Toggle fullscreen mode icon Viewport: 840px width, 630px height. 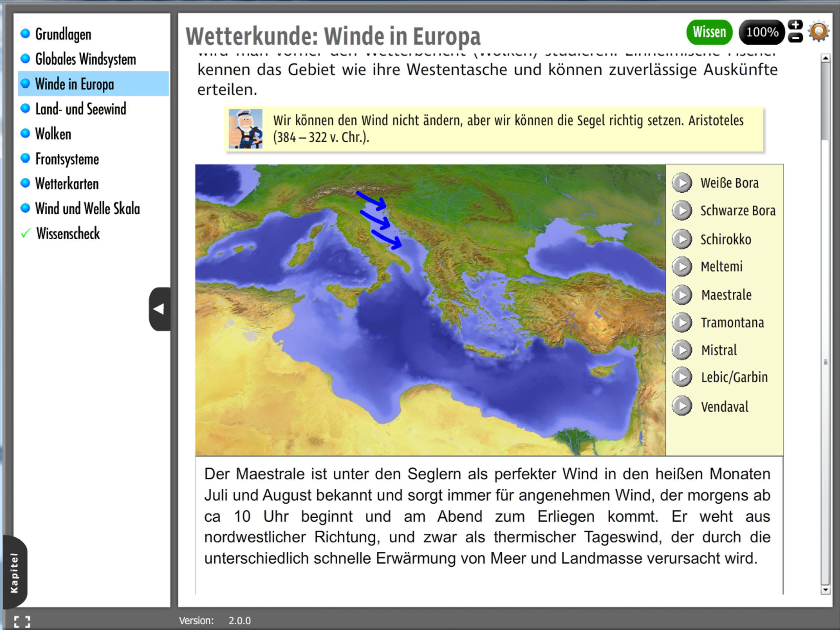[x=22, y=622]
